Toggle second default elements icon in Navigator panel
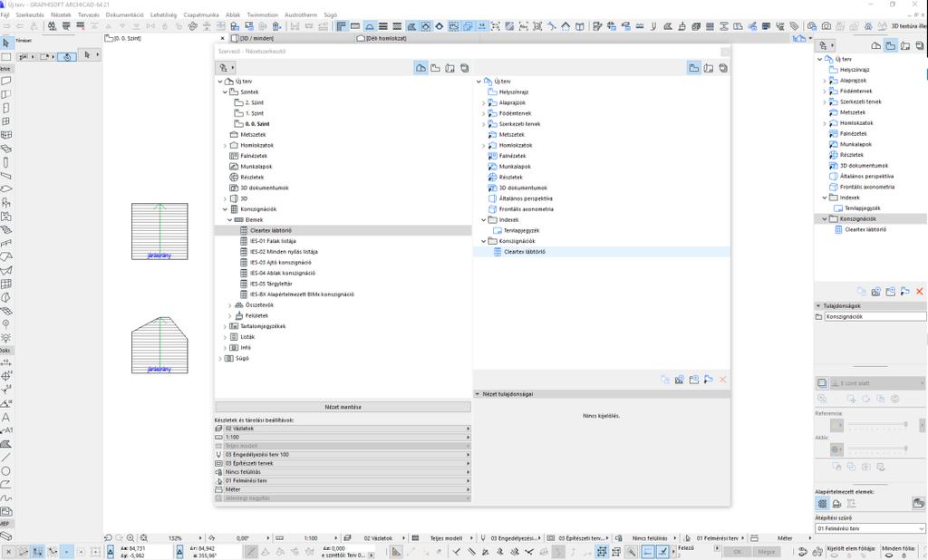928x560 pixels. click(836, 504)
